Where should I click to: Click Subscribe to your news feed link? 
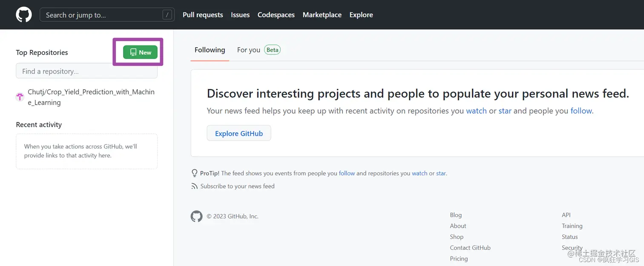tap(237, 186)
